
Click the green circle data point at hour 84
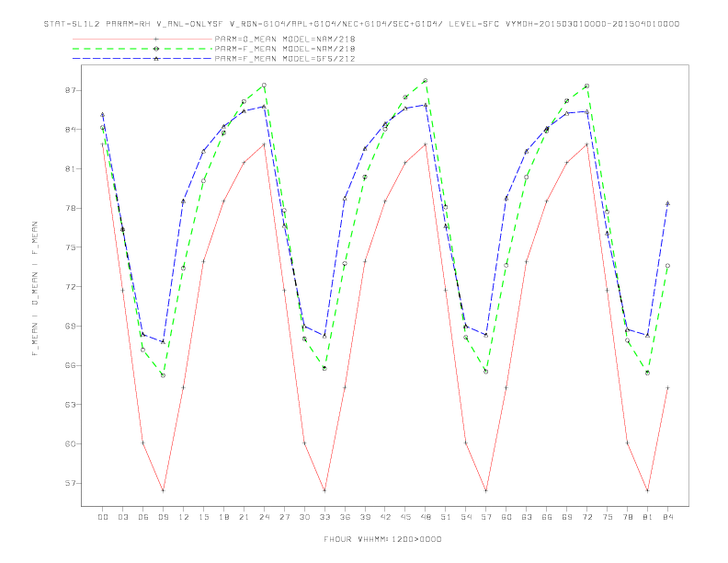point(667,266)
